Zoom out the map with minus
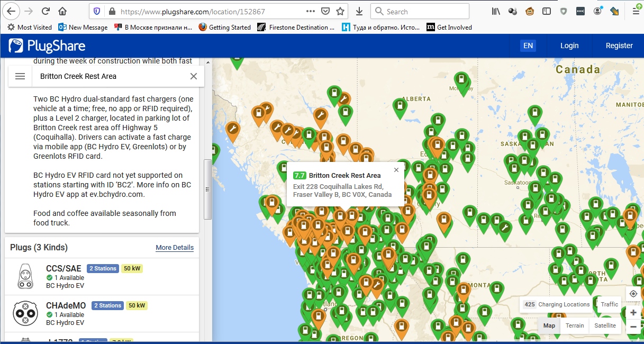The image size is (644, 344). 633,327
